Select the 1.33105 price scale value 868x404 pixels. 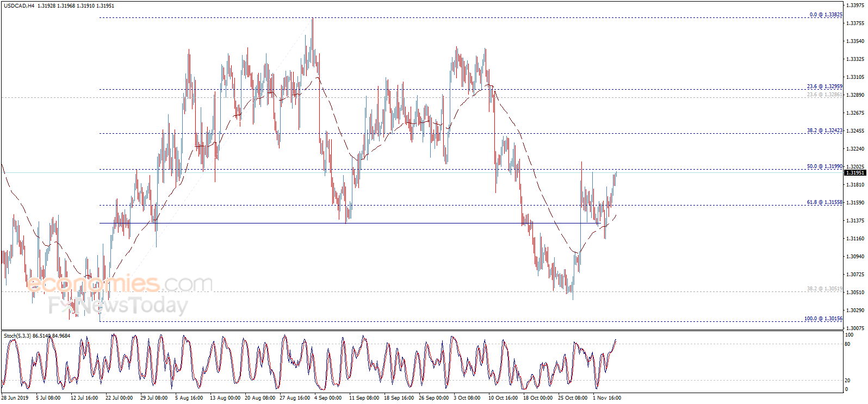point(855,77)
